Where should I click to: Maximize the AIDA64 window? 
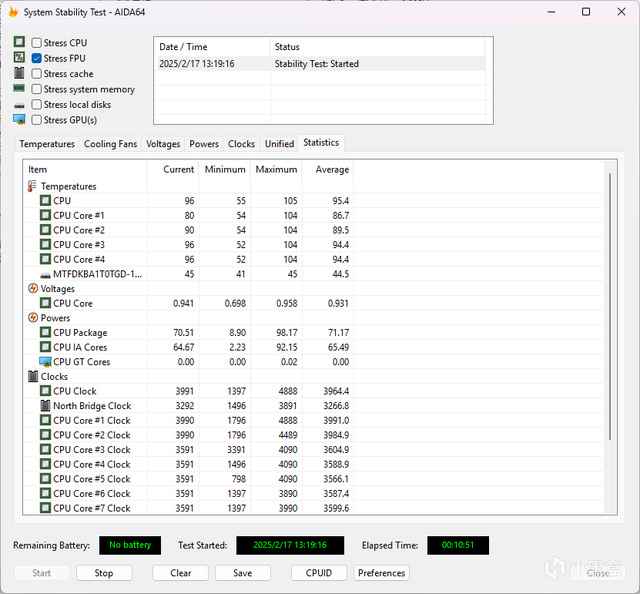click(x=586, y=12)
